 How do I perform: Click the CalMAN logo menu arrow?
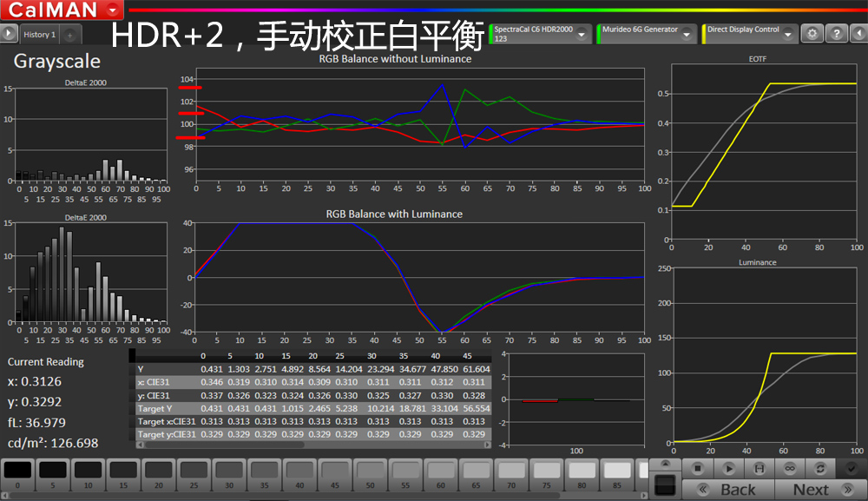[115, 10]
